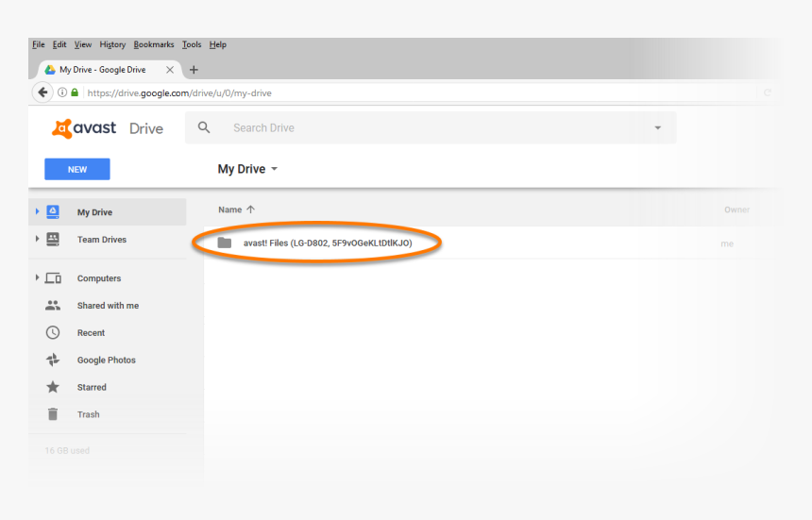This screenshot has height=520, width=812.
Task: Expand the Team Drives tree arrow
Action: tap(37, 239)
